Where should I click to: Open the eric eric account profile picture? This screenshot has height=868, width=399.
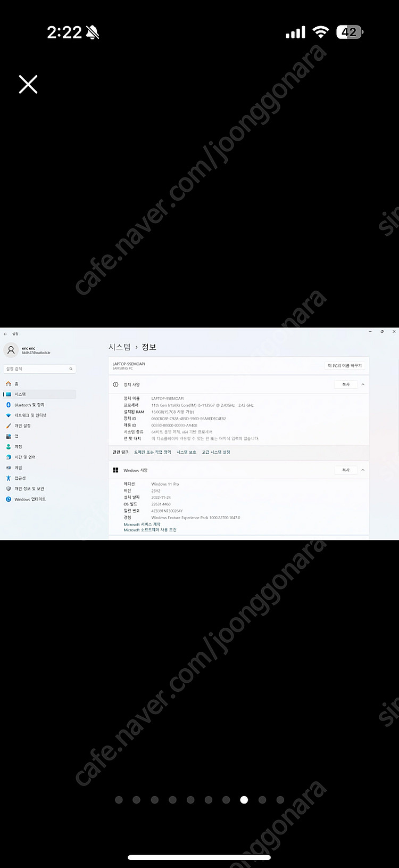click(x=11, y=350)
